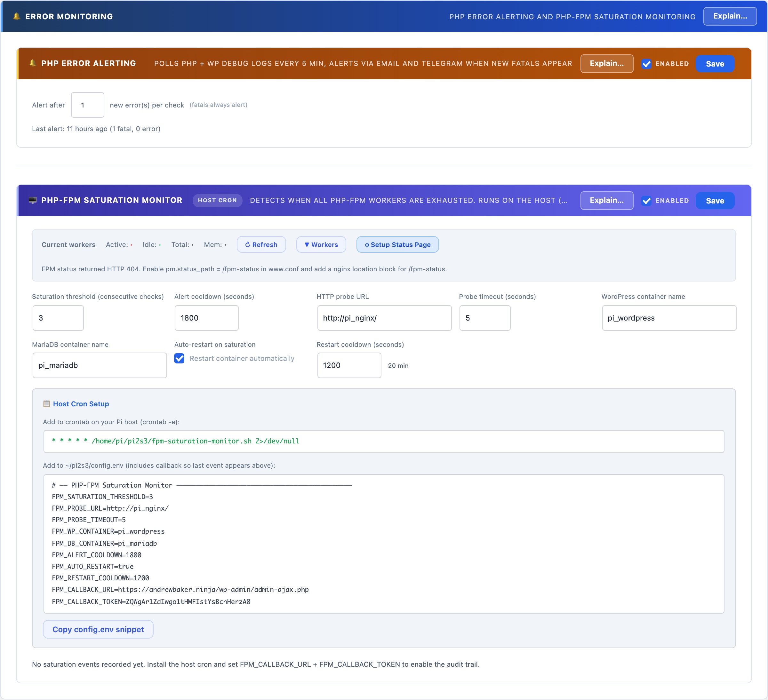The image size is (768, 700).
Task: Click the FPM_RESTART_COOLDOWN=1200 line
Action: click(x=100, y=578)
